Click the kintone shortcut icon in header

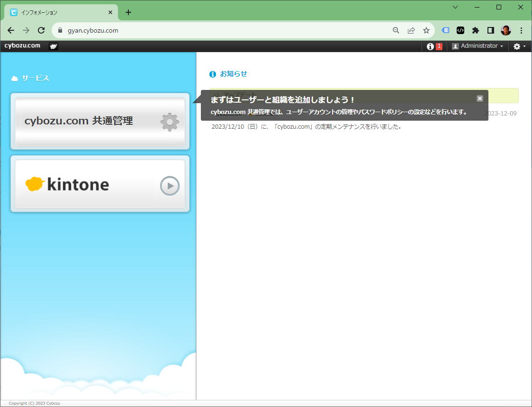[54, 46]
